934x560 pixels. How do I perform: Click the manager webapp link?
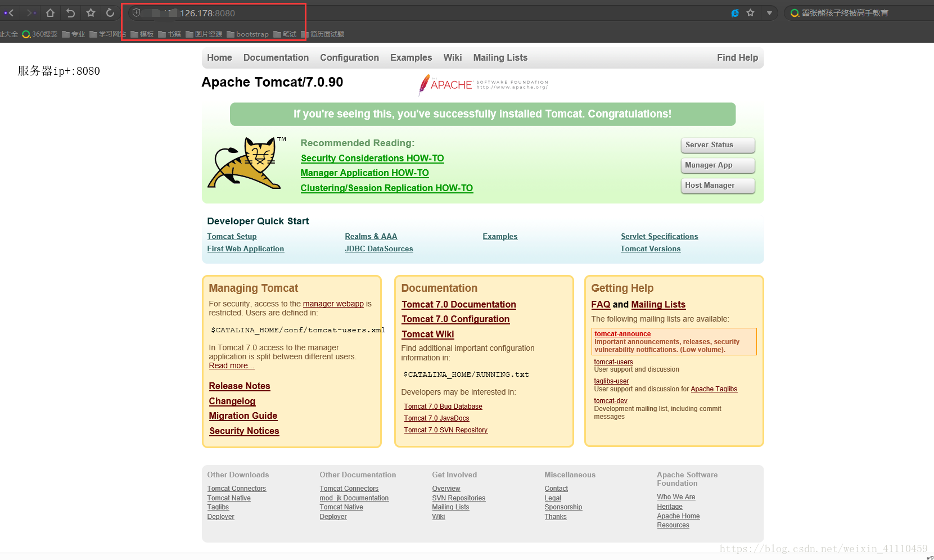[333, 304]
